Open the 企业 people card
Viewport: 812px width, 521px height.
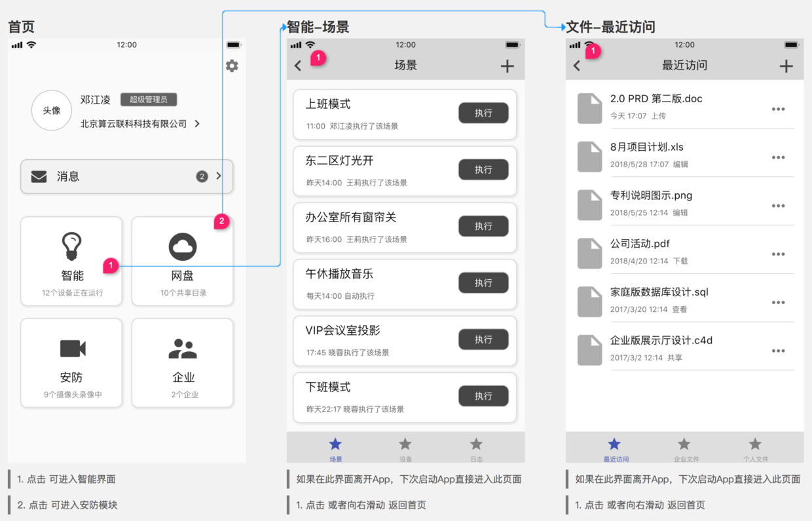pyautogui.click(x=183, y=363)
